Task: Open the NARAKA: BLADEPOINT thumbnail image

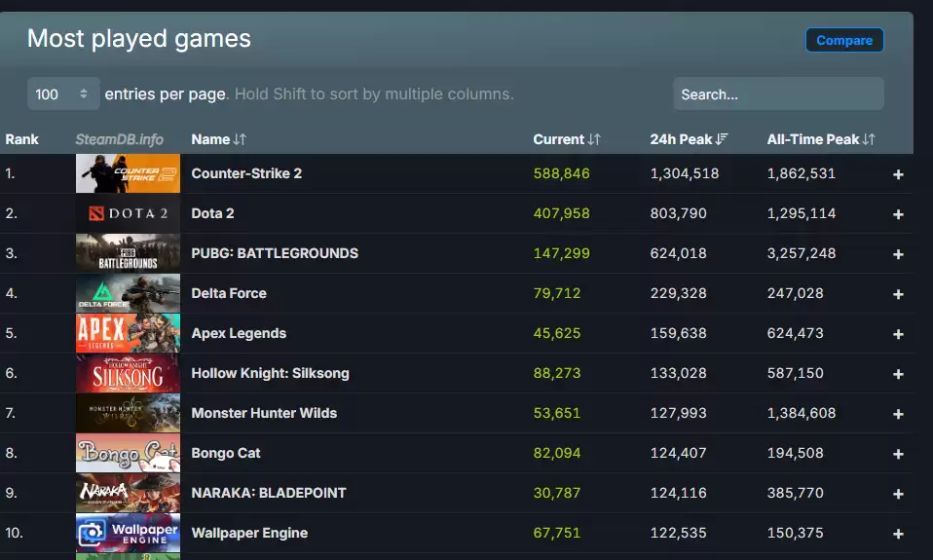Action: point(128,493)
